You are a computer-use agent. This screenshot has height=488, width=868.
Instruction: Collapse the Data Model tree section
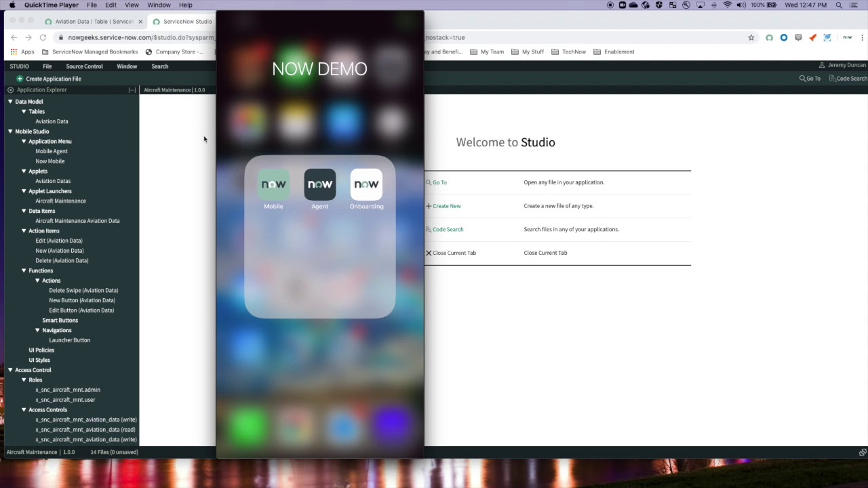[9, 101]
